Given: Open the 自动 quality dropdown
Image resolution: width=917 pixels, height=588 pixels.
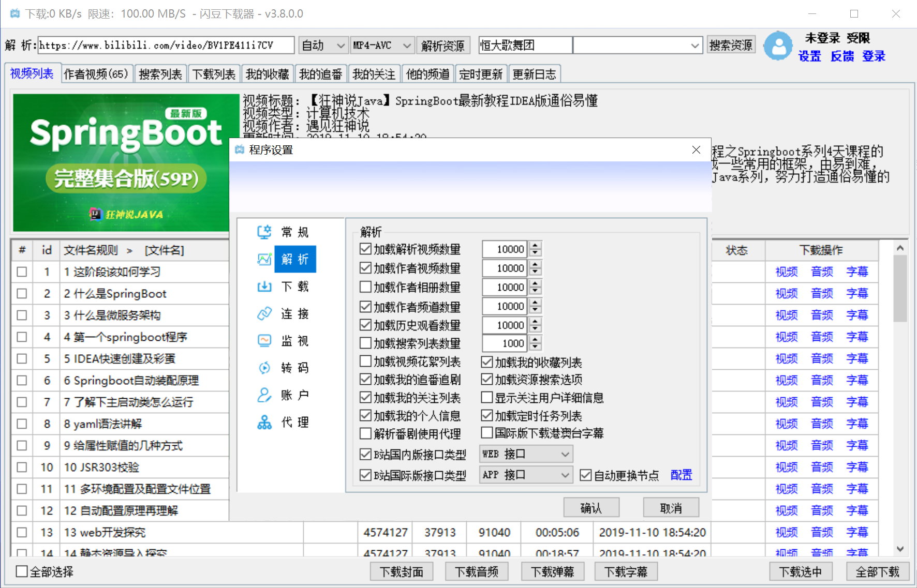Looking at the screenshot, I should click(x=323, y=46).
